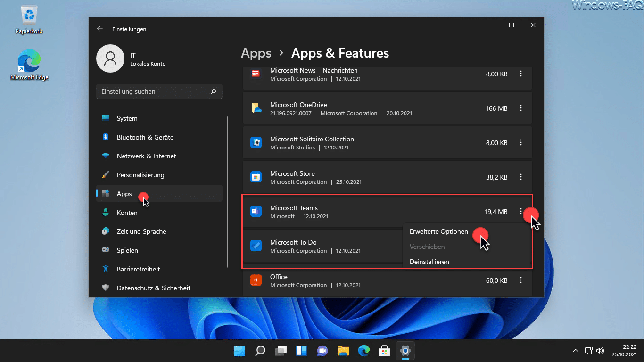Open more options for Microsoft News
The height and width of the screenshot is (362, 644).
pyautogui.click(x=521, y=74)
